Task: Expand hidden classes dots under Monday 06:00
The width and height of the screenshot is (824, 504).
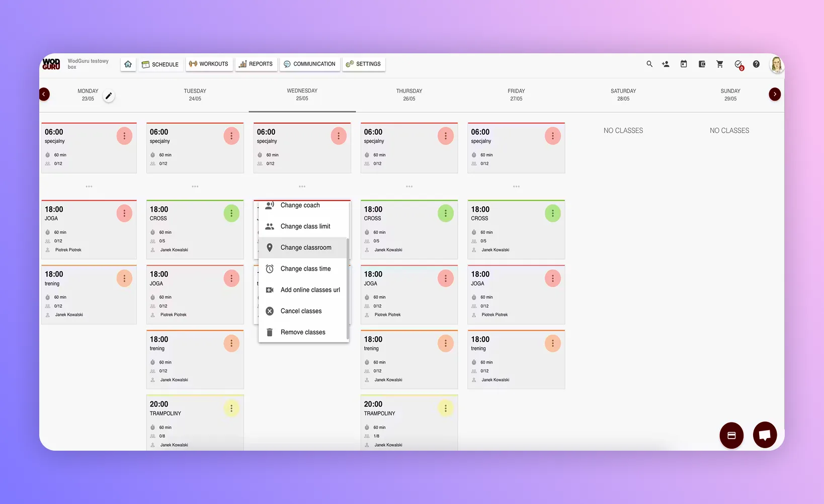Action: point(89,187)
